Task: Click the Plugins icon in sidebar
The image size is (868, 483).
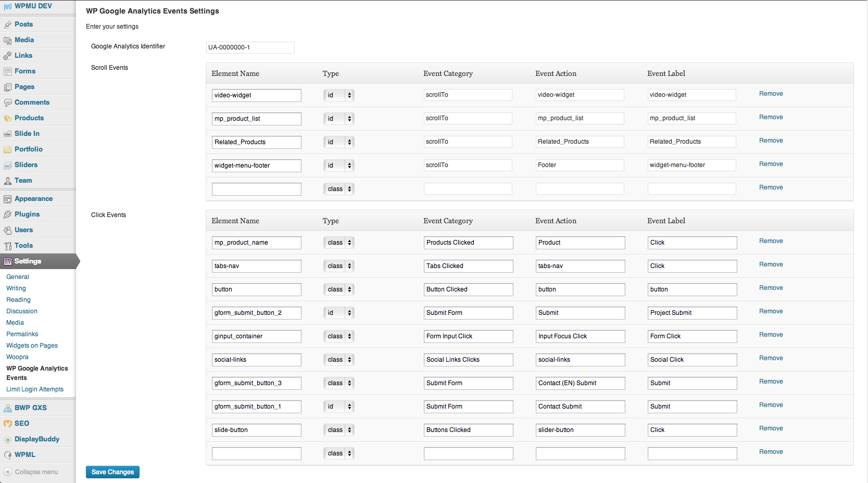Action: coord(8,214)
